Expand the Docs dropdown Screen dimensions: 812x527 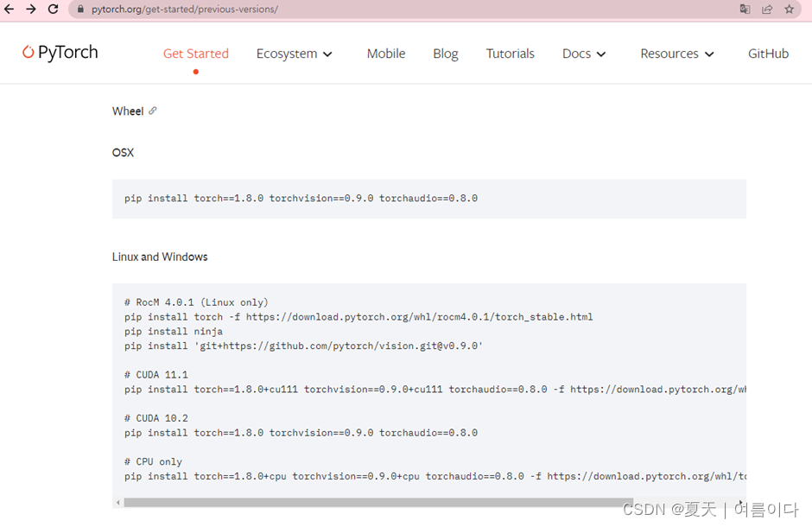tap(584, 54)
